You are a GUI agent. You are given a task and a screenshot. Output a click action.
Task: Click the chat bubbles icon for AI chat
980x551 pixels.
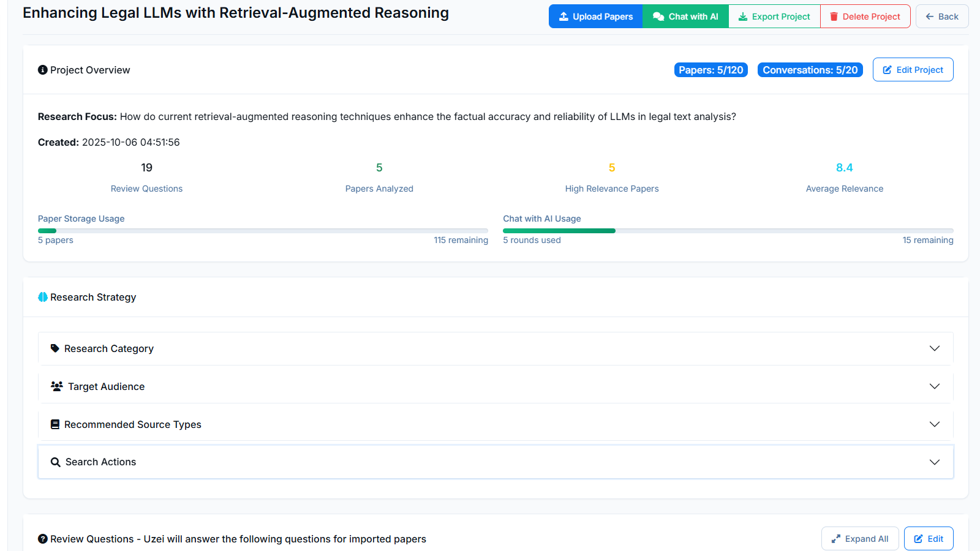click(658, 17)
